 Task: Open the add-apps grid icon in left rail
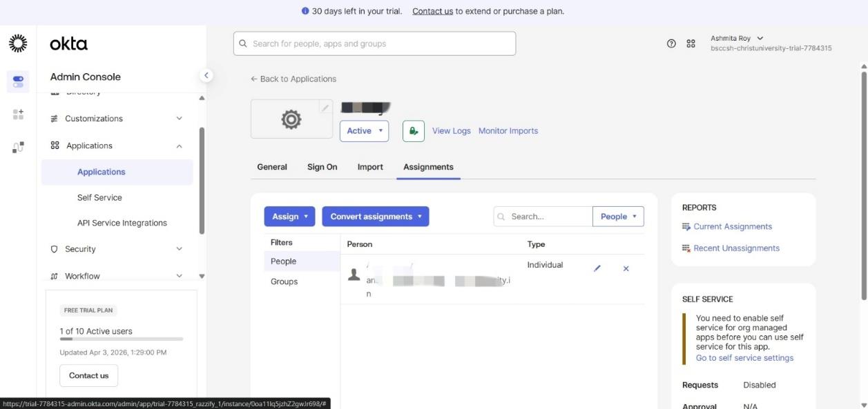click(18, 114)
